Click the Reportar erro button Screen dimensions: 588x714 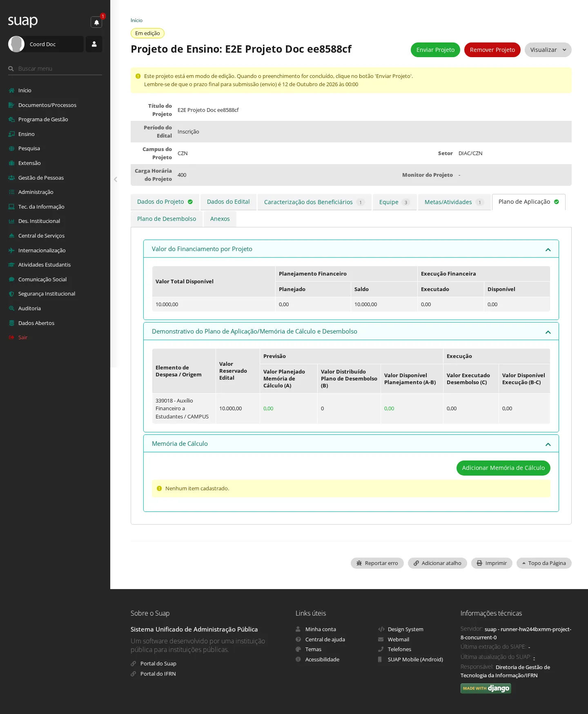click(x=377, y=563)
